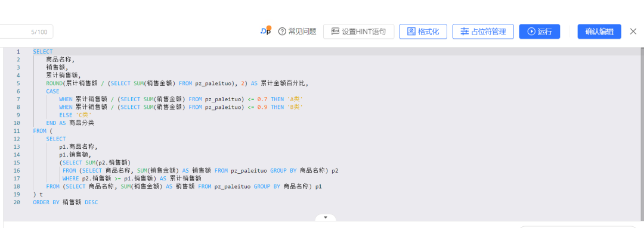Viewport: 644px width, 228px height.
Task: Click ) t on line 19
Action: tap(38, 194)
